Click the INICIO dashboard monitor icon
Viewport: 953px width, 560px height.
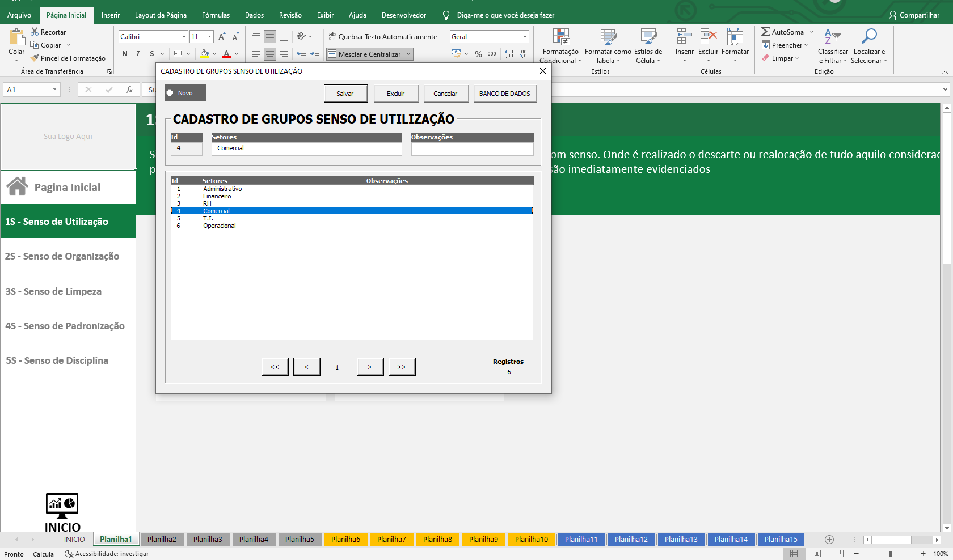(62, 506)
